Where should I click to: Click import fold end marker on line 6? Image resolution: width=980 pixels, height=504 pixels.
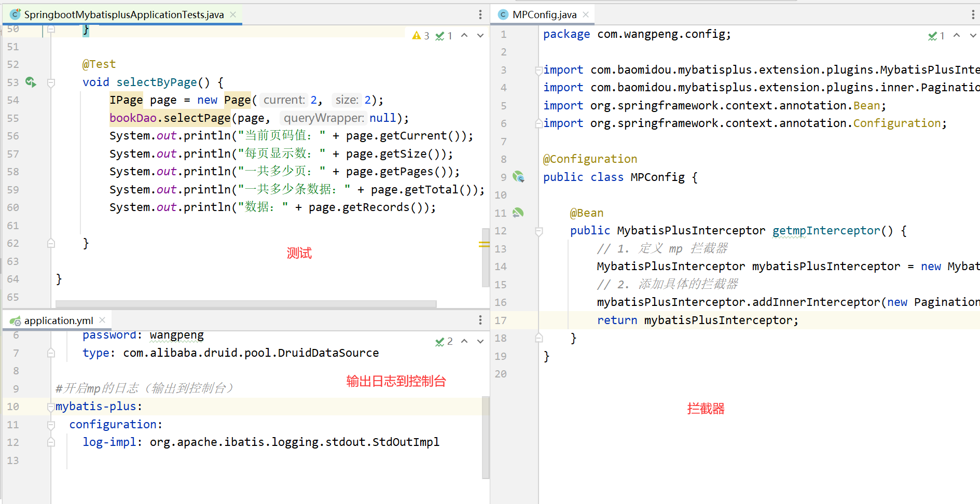539,123
